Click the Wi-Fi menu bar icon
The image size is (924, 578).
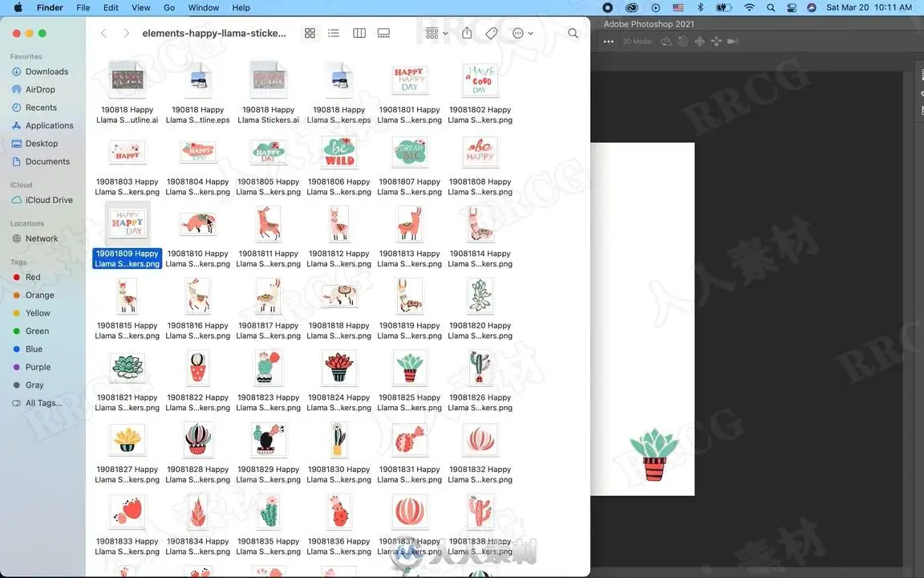(x=749, y=8)
